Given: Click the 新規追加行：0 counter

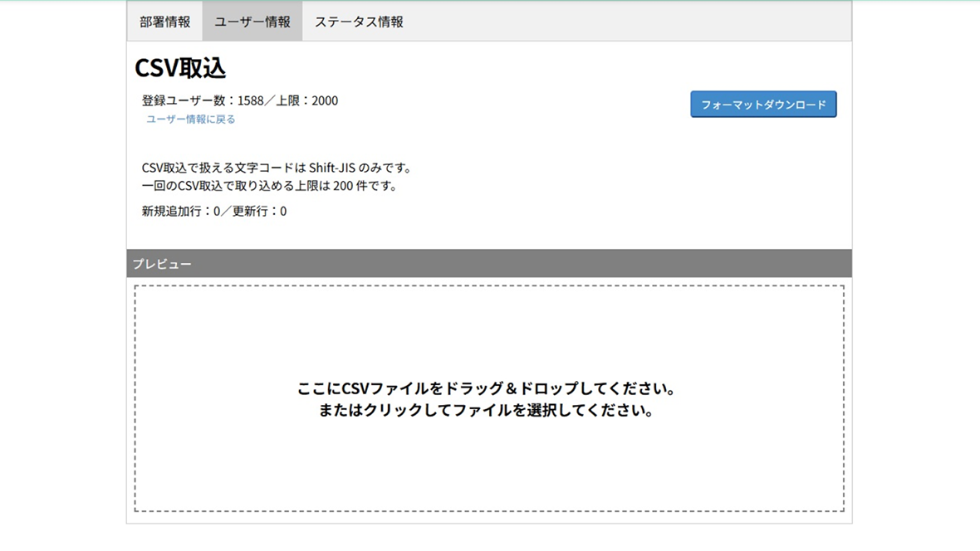Looking at the screenshot, I should coord(180,212).
